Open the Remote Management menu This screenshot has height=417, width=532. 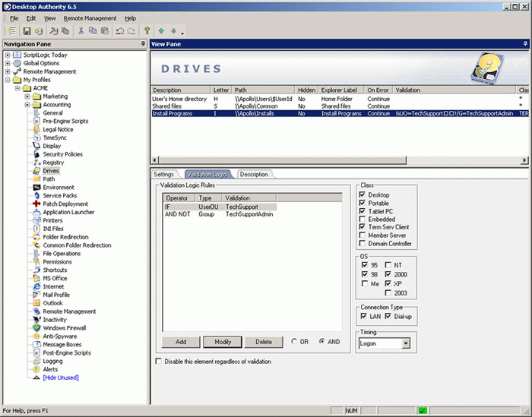pos(90,18)
